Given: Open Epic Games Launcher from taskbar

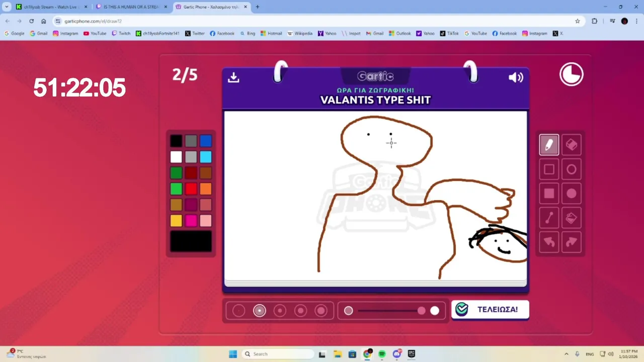Looking at the screenshot, I should tap(412, 354).
